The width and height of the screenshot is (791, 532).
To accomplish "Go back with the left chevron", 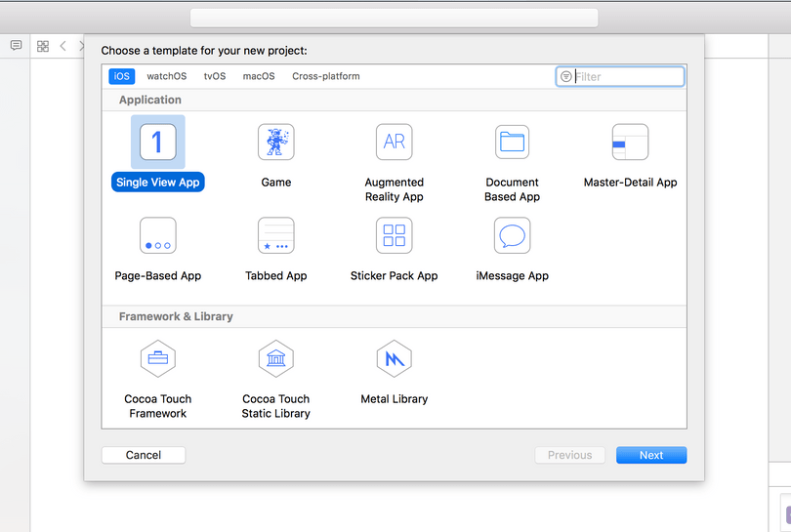I will pyautogui.click(x=63, y=47).
